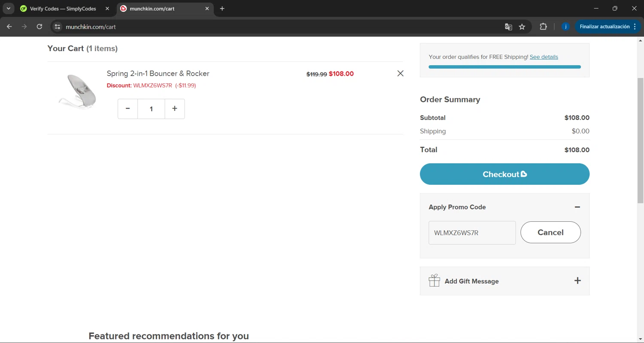The image size is (644, 343).
Task: Go forward to next page
Action: (x=24, y=27)
